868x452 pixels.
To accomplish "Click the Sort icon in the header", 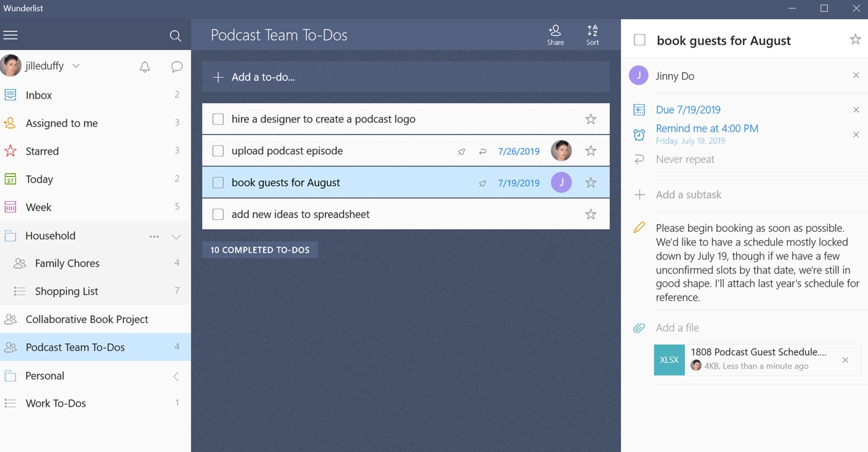I will [x=592, y=35].
